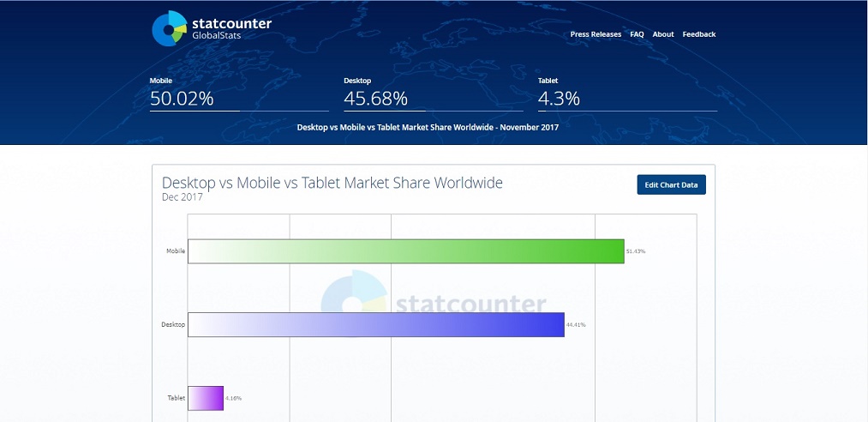
Task: Click the 51.43% Mobile value label
Action: [636, 251]
